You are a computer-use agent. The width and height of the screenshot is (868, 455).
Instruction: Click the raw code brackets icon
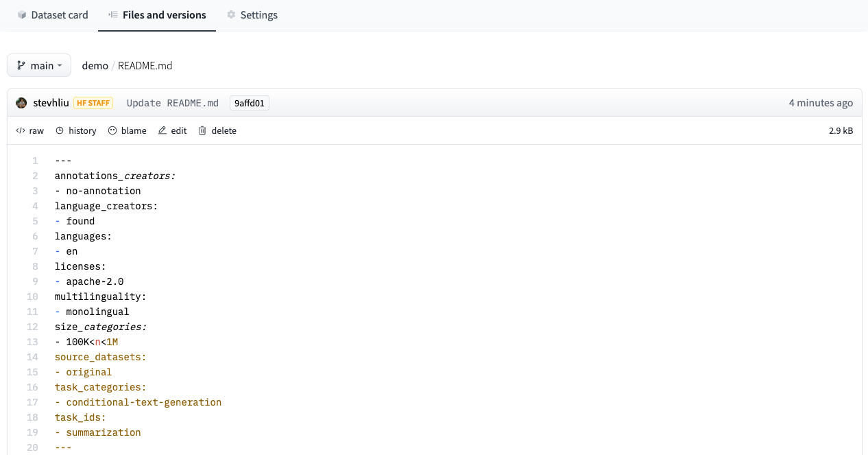(x=21, y=130)
